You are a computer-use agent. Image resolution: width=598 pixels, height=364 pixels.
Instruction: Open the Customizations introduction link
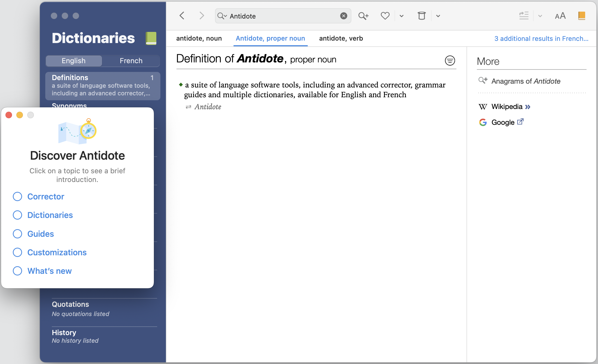coord(57,252)
